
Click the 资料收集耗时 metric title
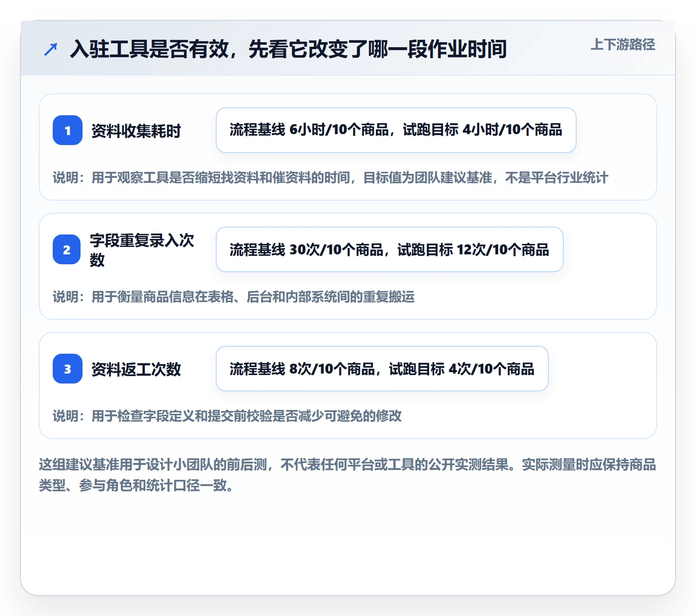136,131
